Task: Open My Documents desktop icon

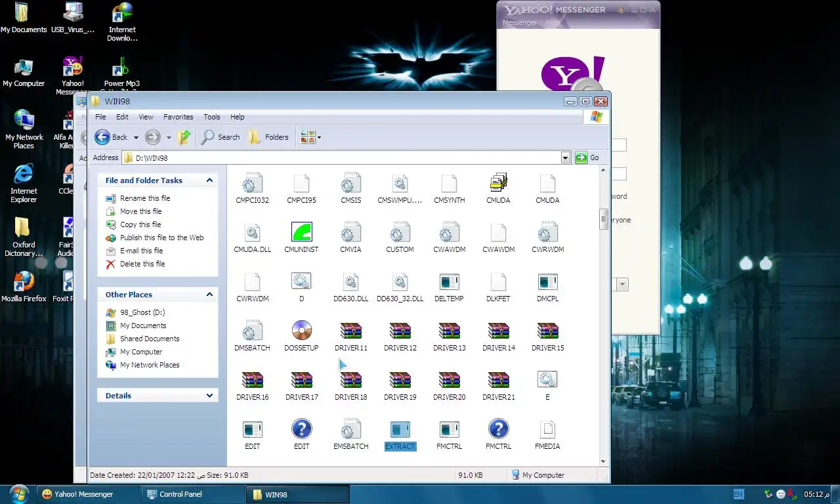Action: 24,18
